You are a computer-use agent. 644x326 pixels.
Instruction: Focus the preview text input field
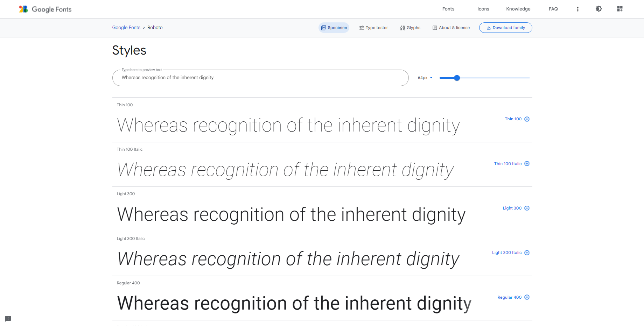pyautogui.click(x=260, y=78)
